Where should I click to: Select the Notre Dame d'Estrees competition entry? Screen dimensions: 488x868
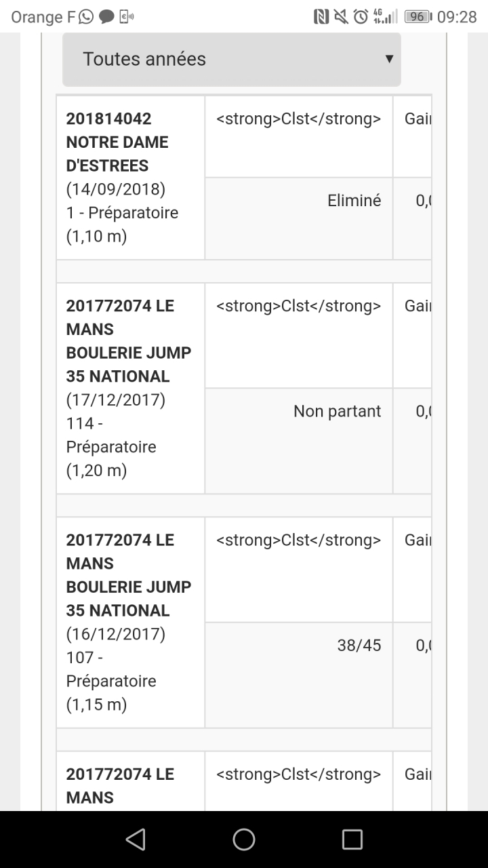pyautogui.click(x=130, y=177)
